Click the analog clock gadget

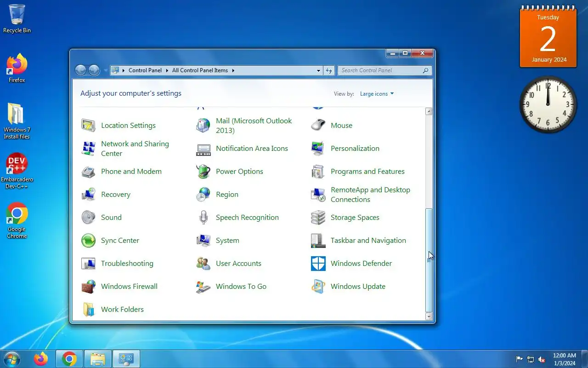[548, 104]
